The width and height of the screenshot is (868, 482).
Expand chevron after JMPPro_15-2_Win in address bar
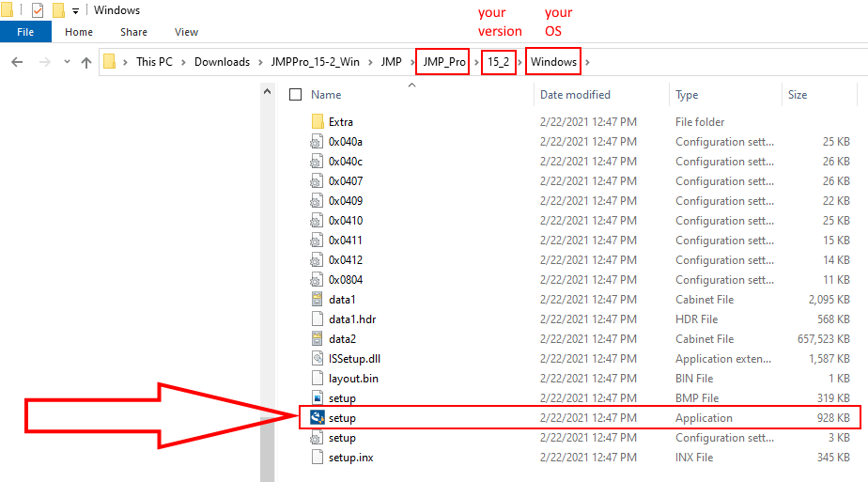pyautogui.click(x=370, y=62)
